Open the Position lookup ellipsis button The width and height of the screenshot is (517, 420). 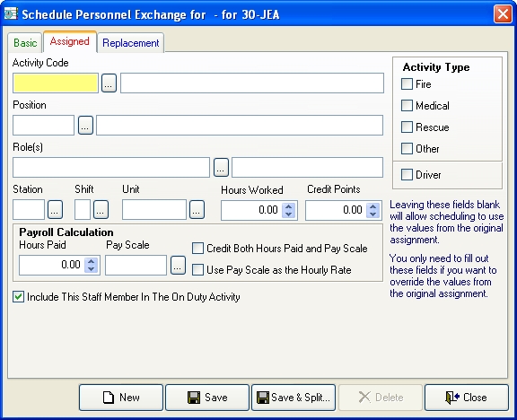[x=85, y=126]
